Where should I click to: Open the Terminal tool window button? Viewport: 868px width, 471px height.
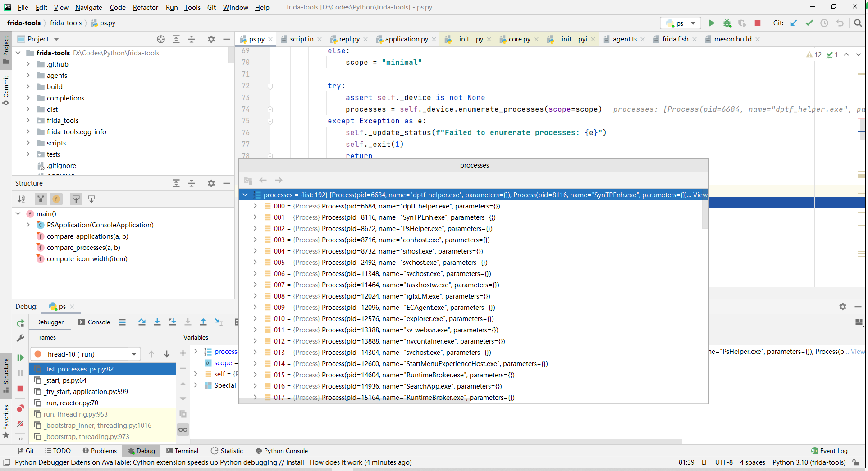click(182, 451)
